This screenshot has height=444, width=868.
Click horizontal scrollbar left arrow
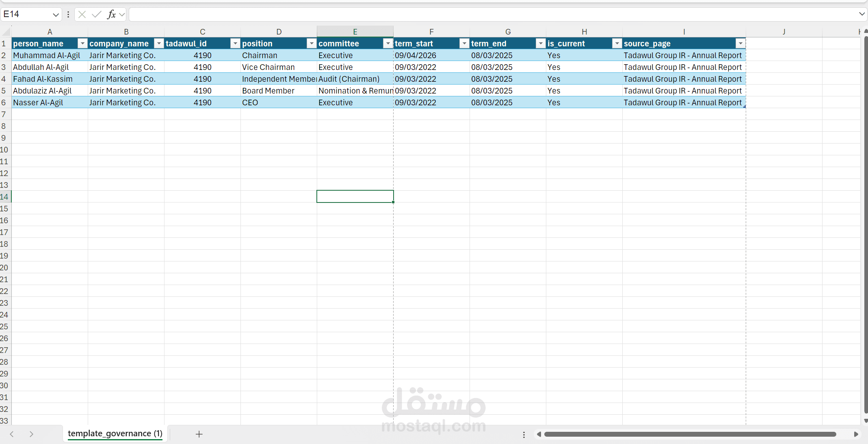coord(539,434)
